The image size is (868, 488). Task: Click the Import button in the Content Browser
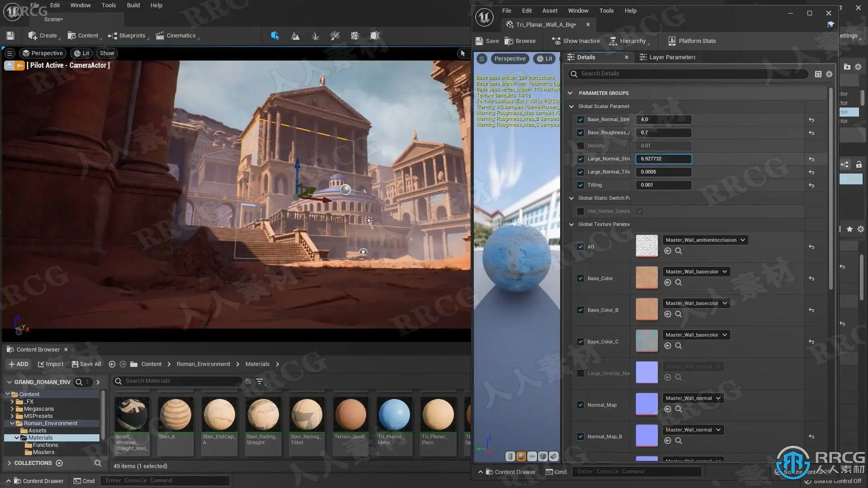tap(51, 364)
